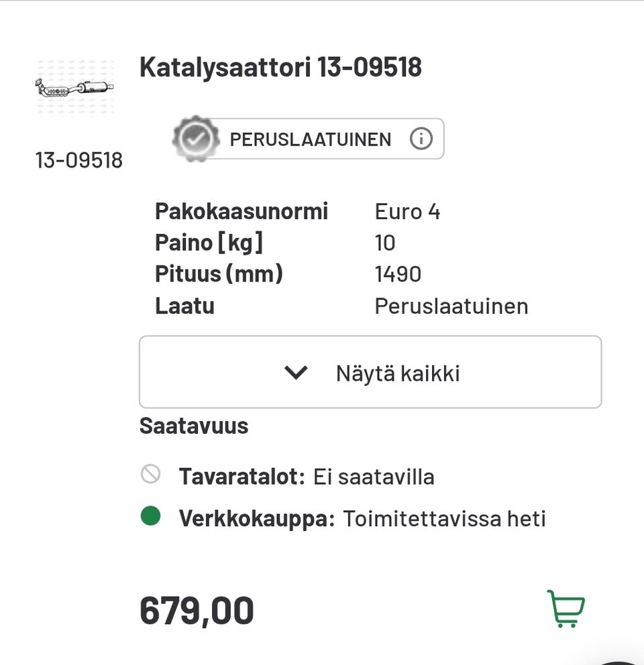Select the Laatu row labeled Peruslaatuinen
Viewport: 644px width, 665px height.
tap(451, 306)
